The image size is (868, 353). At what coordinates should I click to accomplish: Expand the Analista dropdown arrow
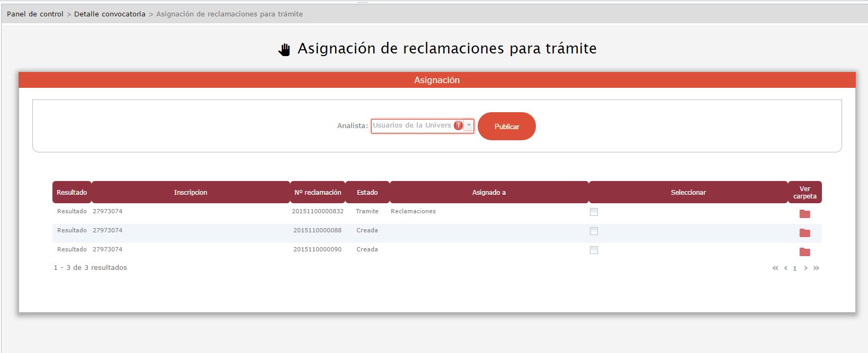[469, 125]
